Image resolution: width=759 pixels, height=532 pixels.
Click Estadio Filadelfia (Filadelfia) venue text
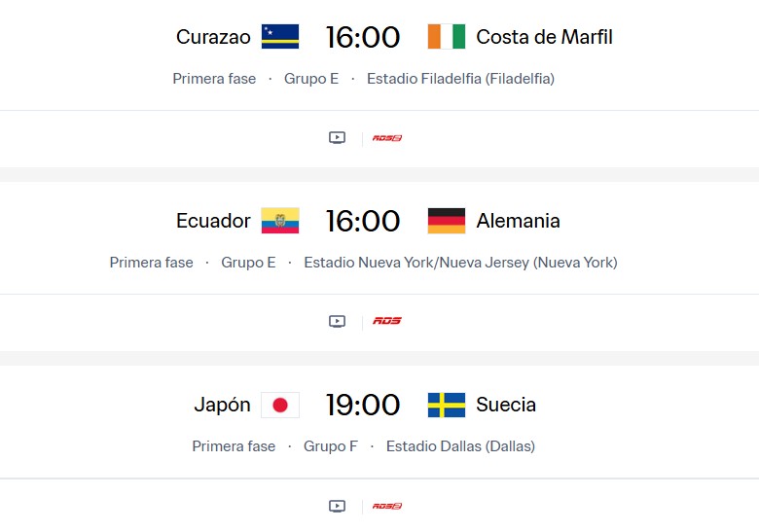coord(460,79)
